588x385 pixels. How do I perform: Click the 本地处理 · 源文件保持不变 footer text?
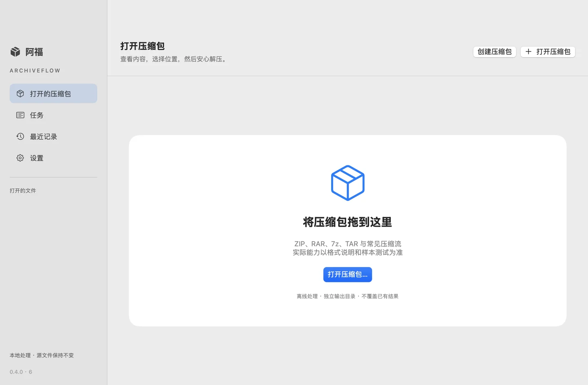point(42,355)
